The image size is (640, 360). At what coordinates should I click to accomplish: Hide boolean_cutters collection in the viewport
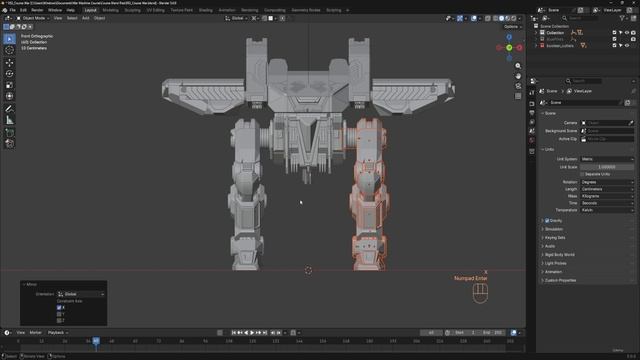coord(627,46)
